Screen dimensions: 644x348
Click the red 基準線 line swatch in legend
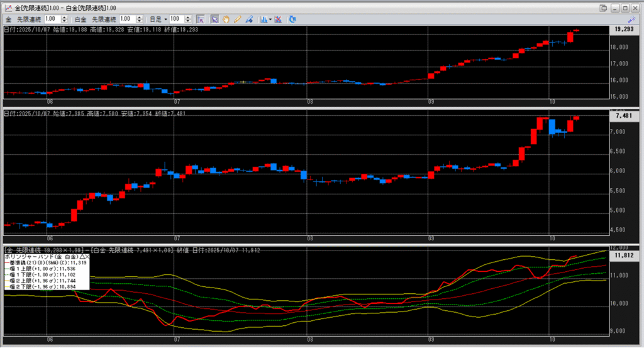click(6, 262)
